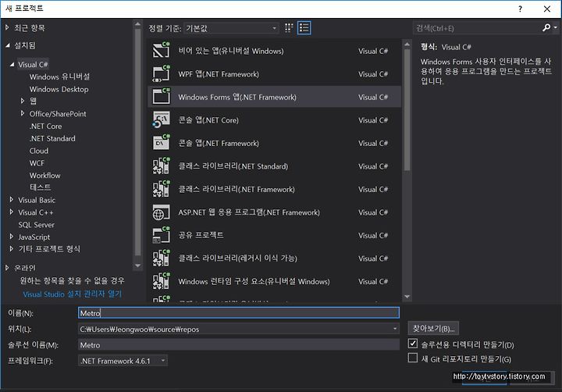Click the 솔루션 이름 field
Image resolution: width=562 pixels, height=392 pixels.
(238, 344)
